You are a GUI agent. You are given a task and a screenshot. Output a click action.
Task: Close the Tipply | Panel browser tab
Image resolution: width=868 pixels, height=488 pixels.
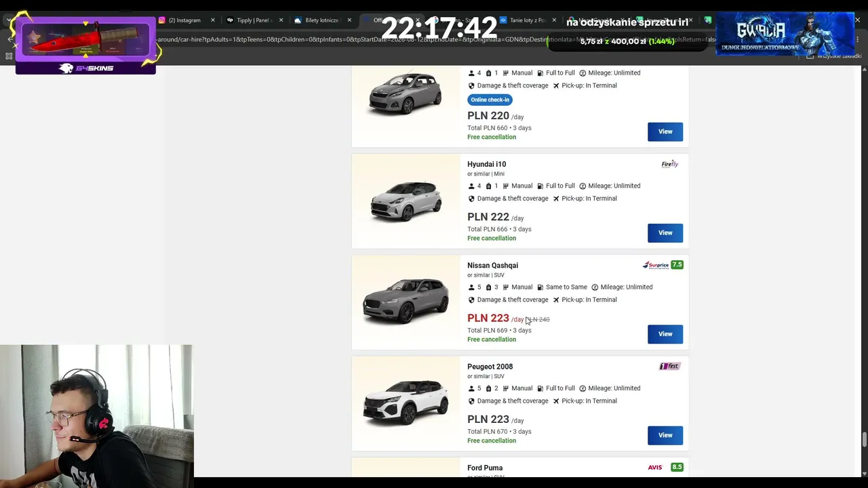281,20
